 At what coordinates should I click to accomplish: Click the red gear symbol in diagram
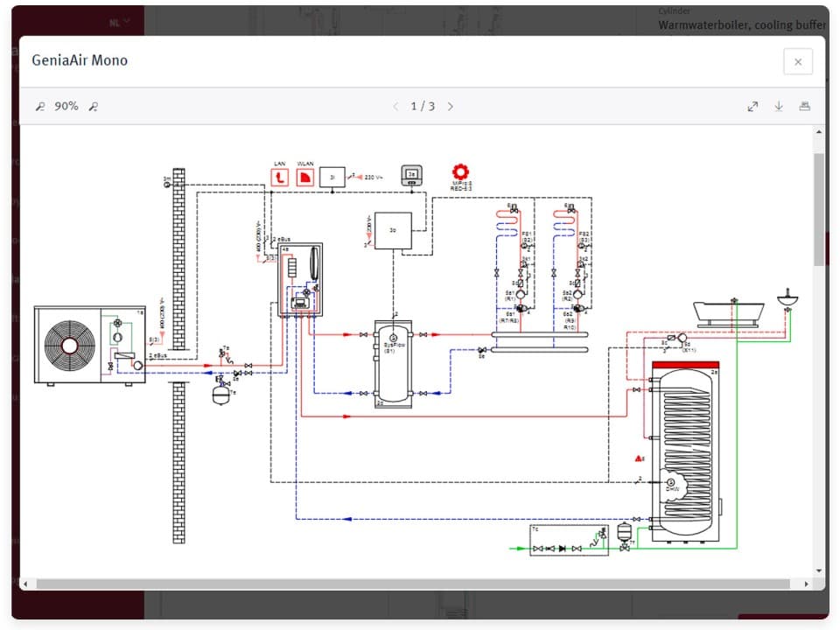coord(461,171)
